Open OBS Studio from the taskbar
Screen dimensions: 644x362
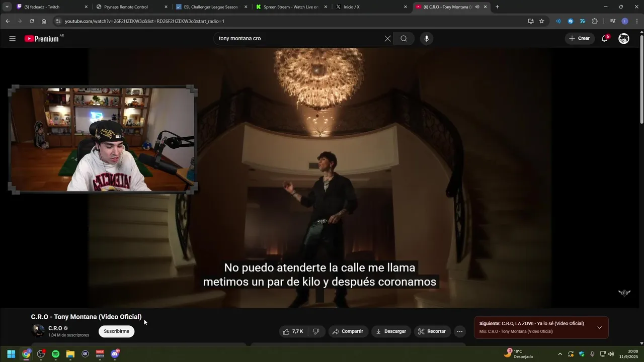point(41,354)
